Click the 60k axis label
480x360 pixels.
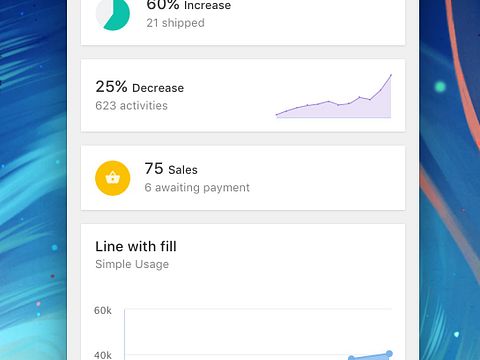pos(103,311)
